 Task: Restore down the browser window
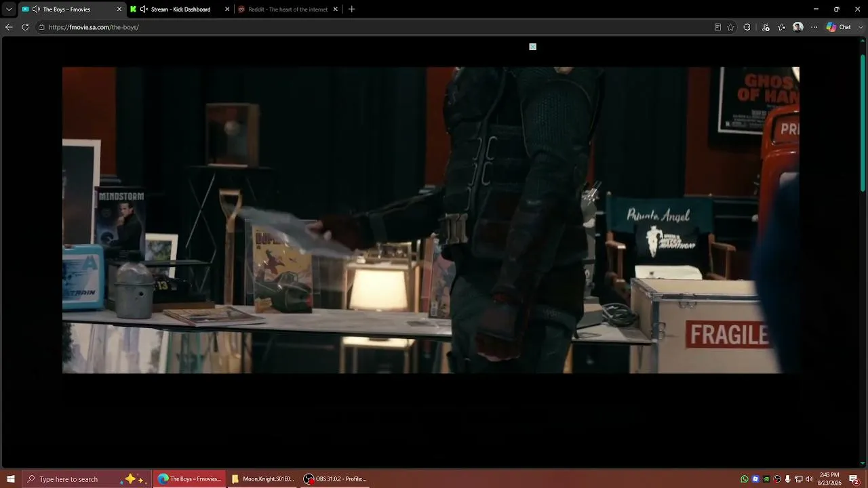[836, 9]
